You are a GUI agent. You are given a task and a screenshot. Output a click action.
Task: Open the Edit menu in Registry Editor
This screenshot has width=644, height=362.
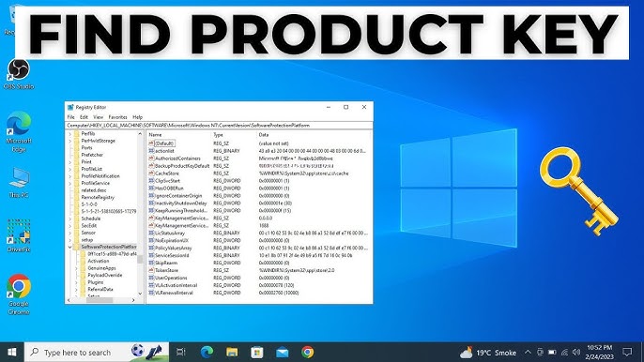[84, 117]
